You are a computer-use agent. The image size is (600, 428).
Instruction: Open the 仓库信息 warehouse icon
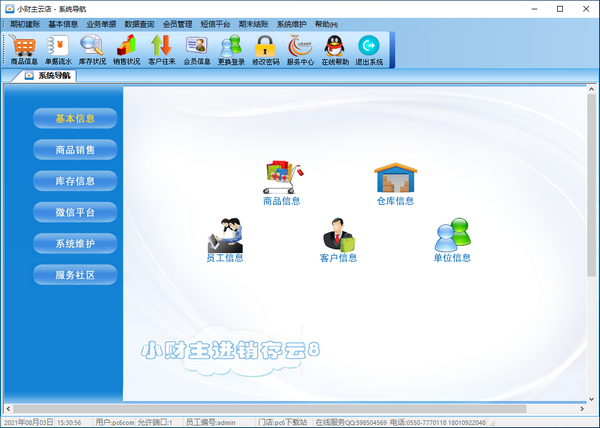coord(395,184)
